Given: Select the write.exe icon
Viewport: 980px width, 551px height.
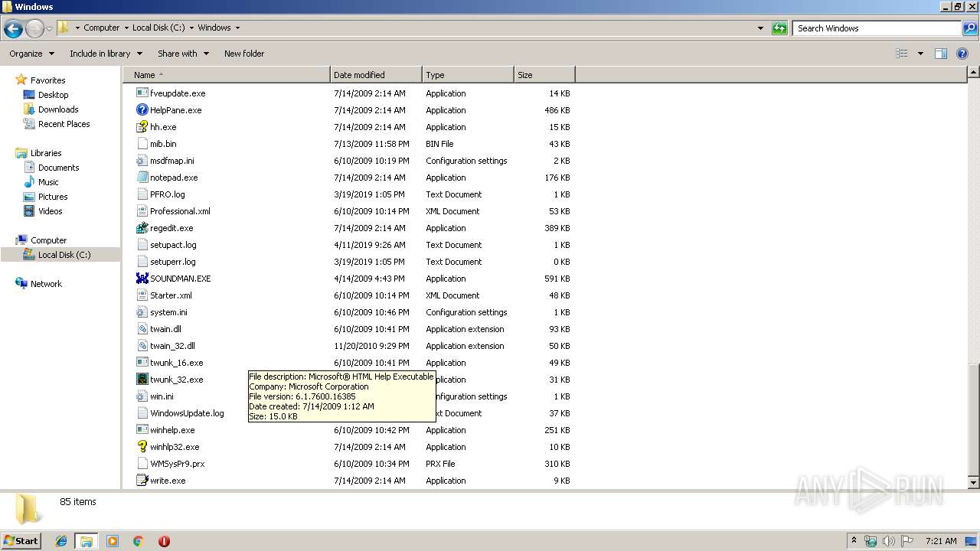Looking at the screenshot, I should point(142,481).
